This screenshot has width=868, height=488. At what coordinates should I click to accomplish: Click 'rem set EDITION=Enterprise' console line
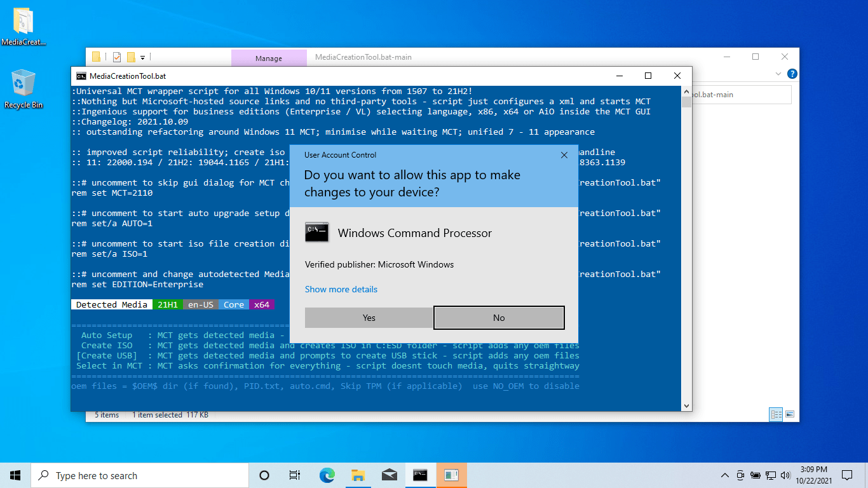(x=137, y=285)
